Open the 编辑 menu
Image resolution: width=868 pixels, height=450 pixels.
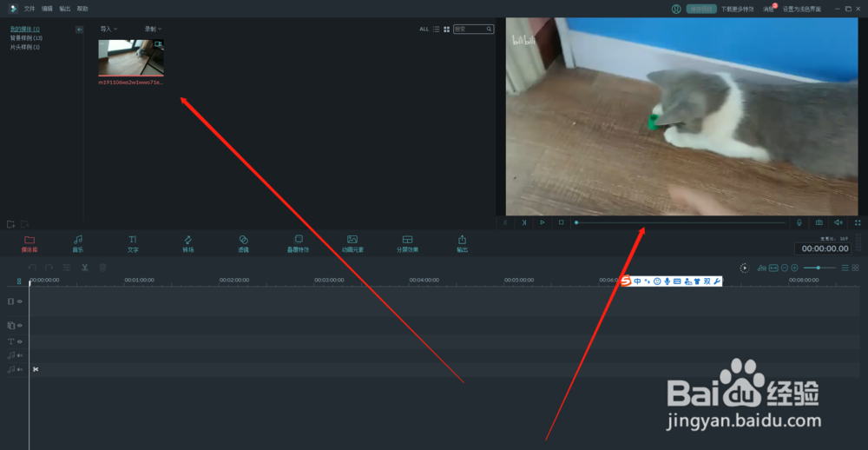tap(47, 9)
